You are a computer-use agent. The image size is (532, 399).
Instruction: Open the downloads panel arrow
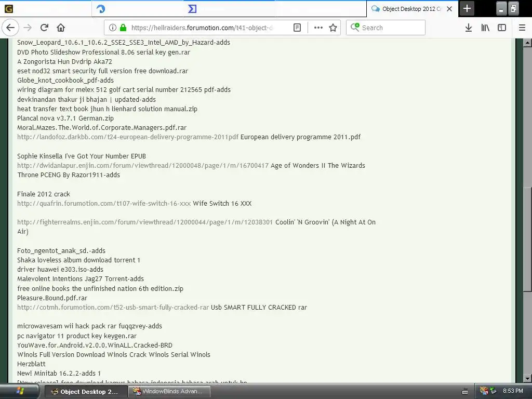(469, 28)
